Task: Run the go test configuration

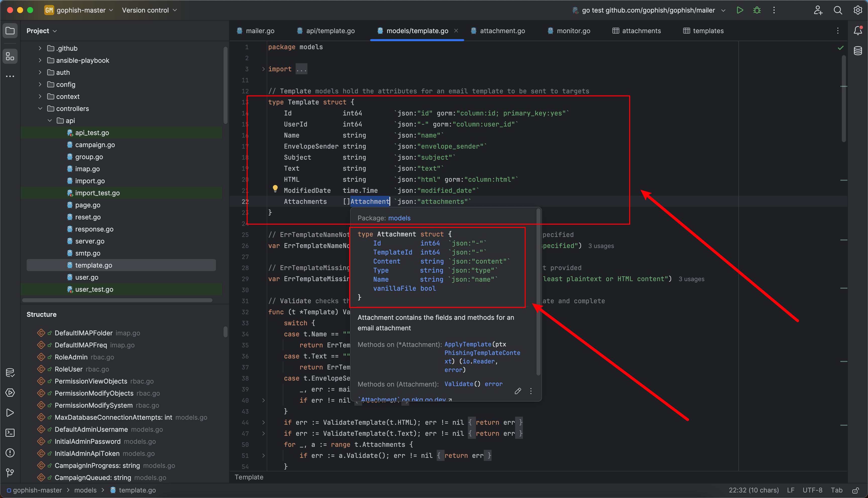Action: coord(740,10)
